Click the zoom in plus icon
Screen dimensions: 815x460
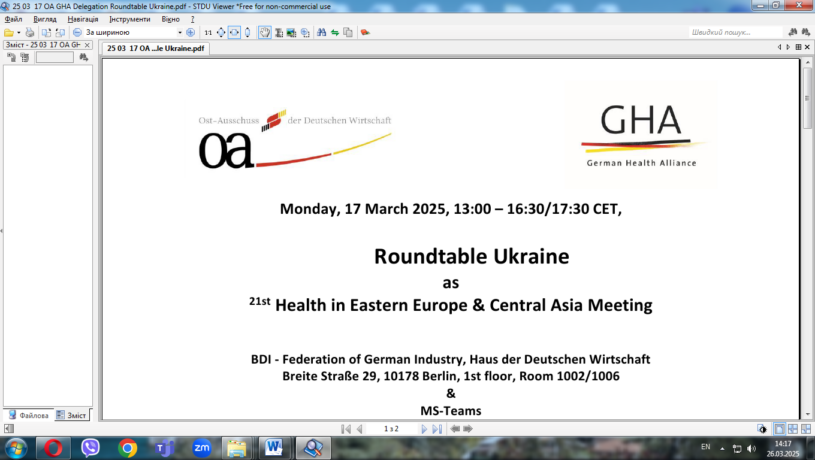pyautogui.click(x=190, y=32)
